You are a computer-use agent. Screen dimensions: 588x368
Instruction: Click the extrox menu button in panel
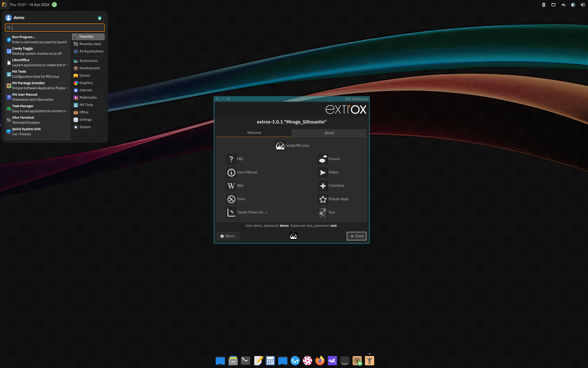(x=4, y=5)
